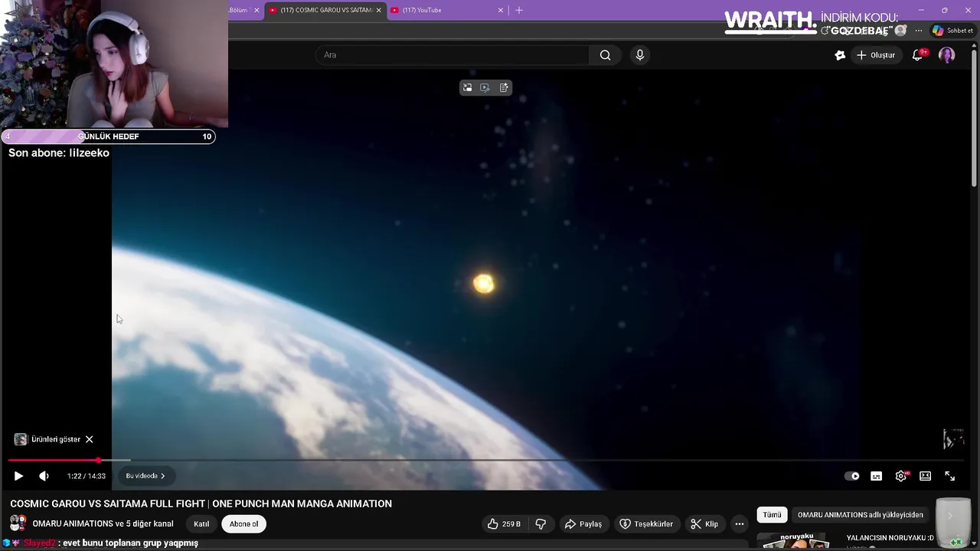Open the player settings gear
This screenshot has width=980, height=551.
(x=901, y=476)
